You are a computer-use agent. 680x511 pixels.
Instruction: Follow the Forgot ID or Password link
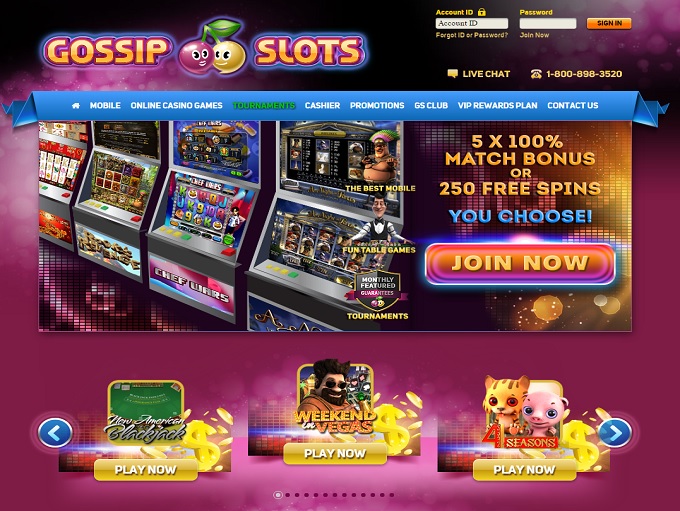click(x=472, y=35)
